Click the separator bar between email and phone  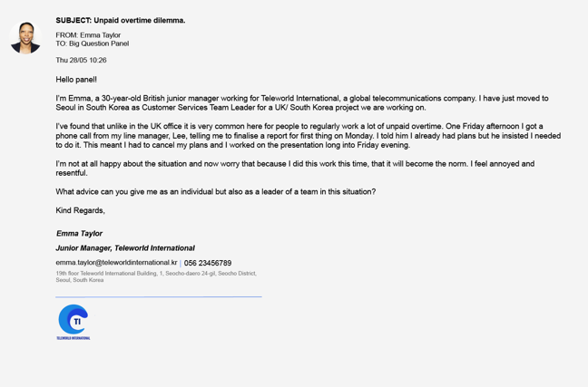coord(181,264)
